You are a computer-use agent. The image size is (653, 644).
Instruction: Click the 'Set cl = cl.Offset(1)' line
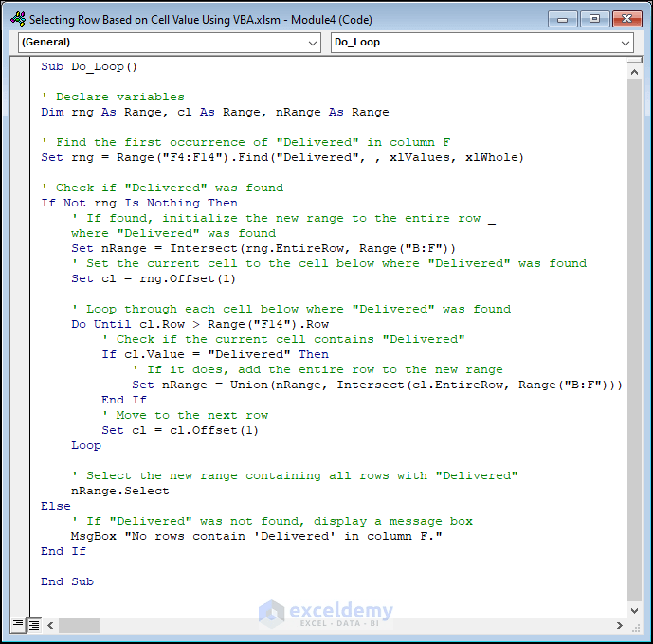coord(180,430)
